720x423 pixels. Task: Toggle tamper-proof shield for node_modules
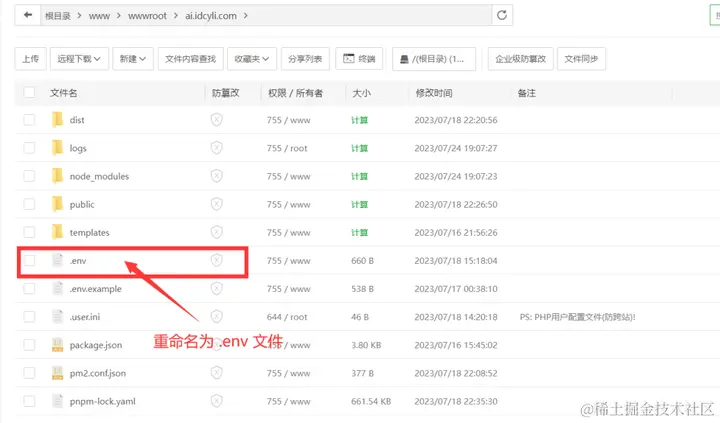click(x=216, y=176)
